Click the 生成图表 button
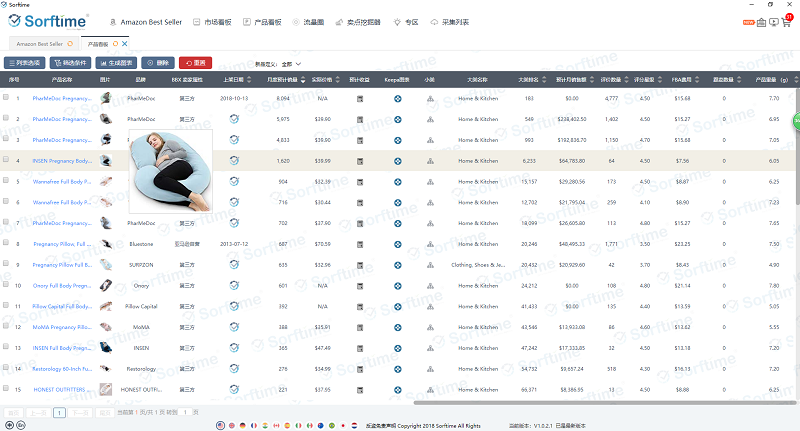800x431 pixels. click(x=116, y=63)
